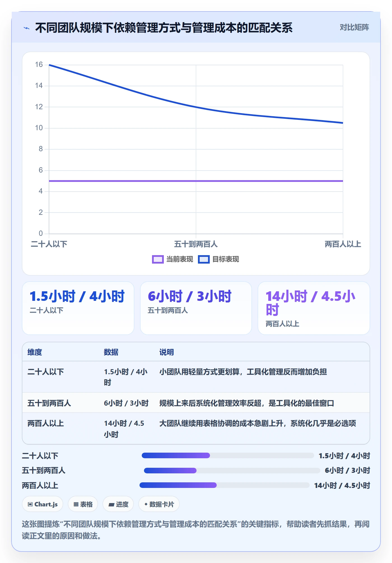Screen dimensions: 392x563
Task: Click the 二十人以下 x-axis label on chart
Action: (49, 244)
